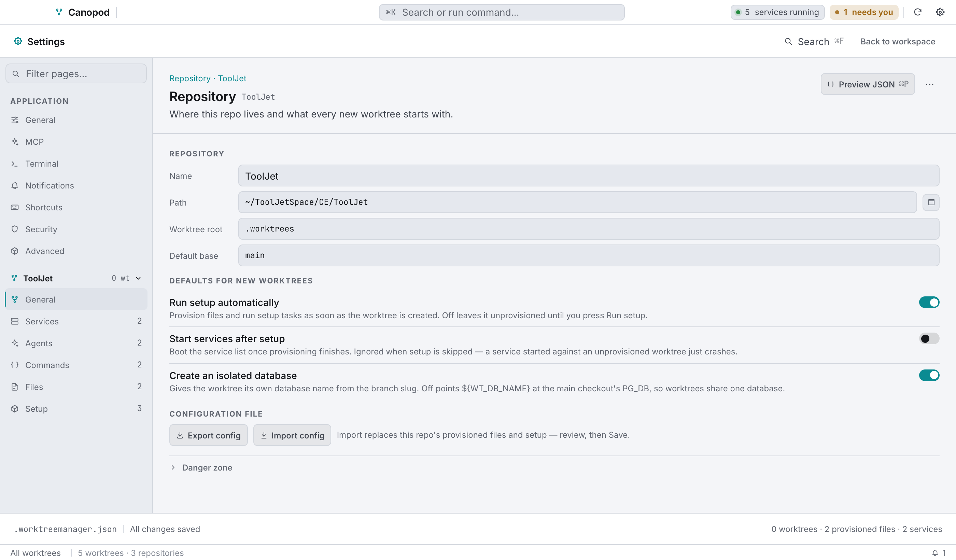
Task: Disable Run setup automatically toggle
Action: [929, 303]
